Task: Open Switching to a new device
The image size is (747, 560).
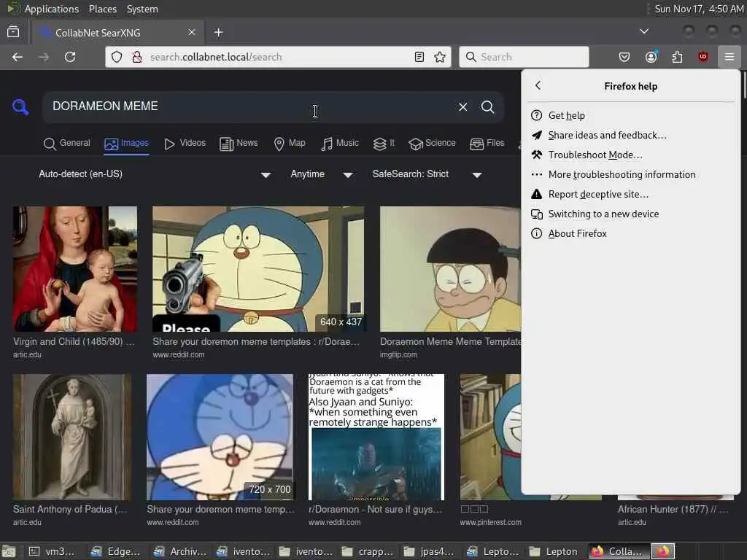Action: pos(631,214)
